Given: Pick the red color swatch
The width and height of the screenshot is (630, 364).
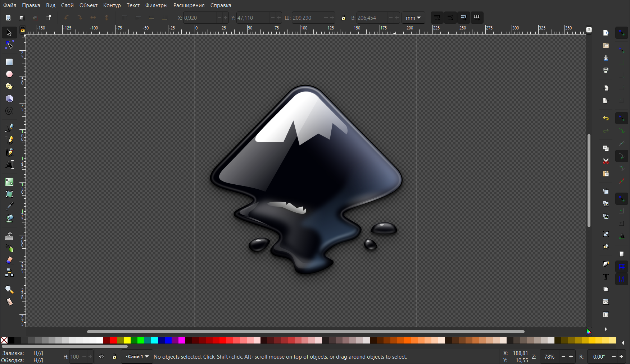Looking at the screenshot, I should [113, 340].
